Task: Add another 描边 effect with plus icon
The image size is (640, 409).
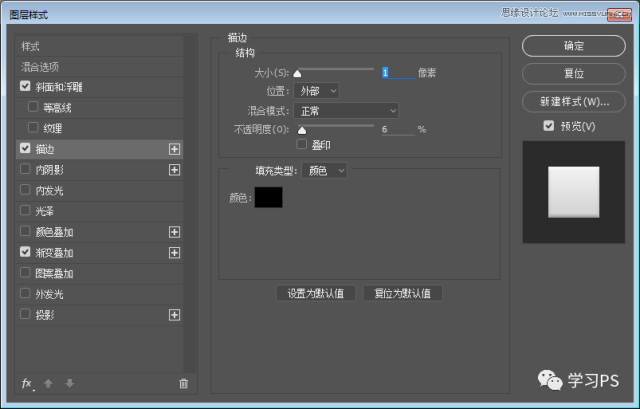Action: (175, 148)
